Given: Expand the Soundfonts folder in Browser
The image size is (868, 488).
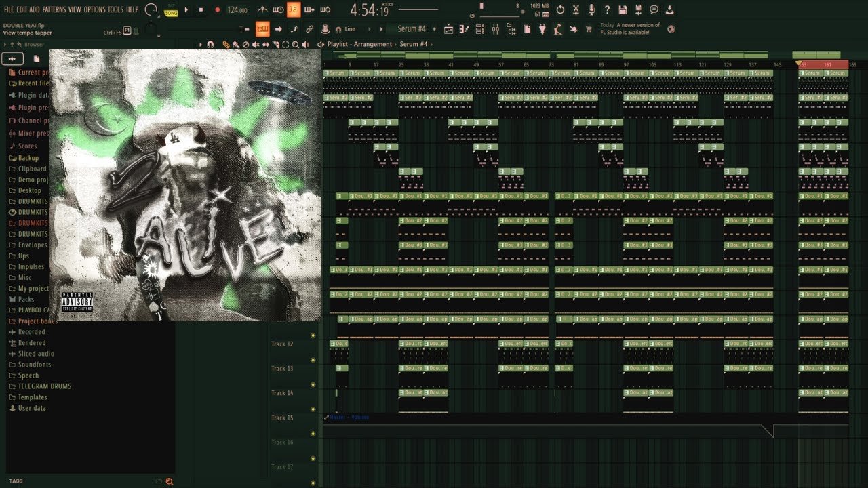Looking at the screenshot, I should pyautogui.click(x=34, y=365).
